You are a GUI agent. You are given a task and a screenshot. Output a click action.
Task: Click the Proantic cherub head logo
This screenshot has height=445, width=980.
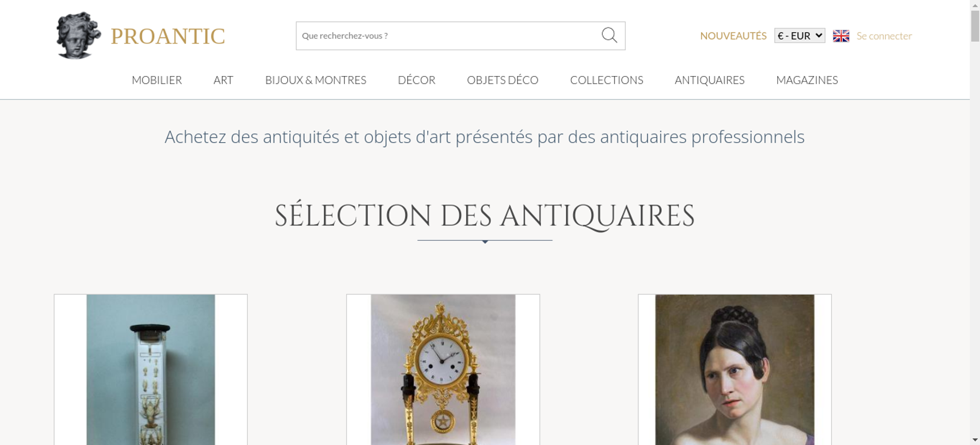(78, 36)
